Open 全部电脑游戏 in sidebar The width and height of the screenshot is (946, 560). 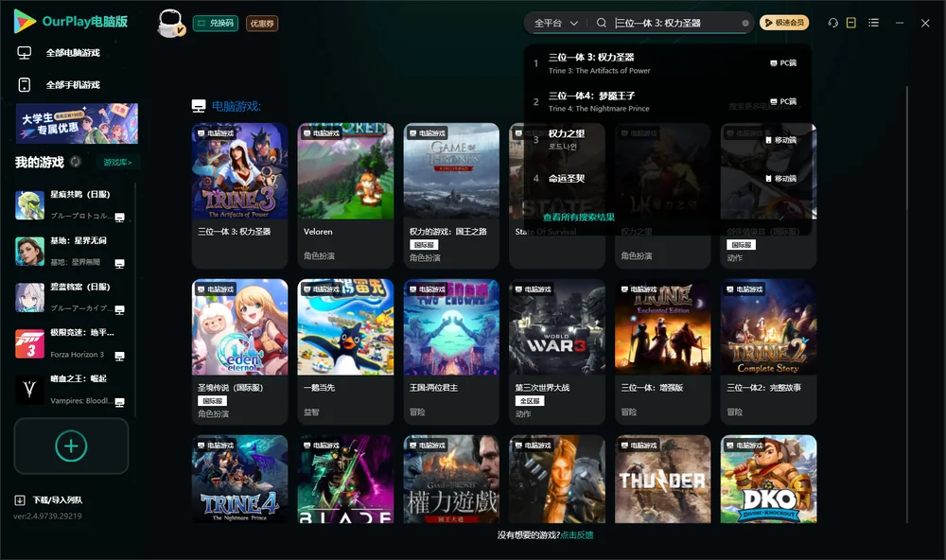click(x=73, y=53)
